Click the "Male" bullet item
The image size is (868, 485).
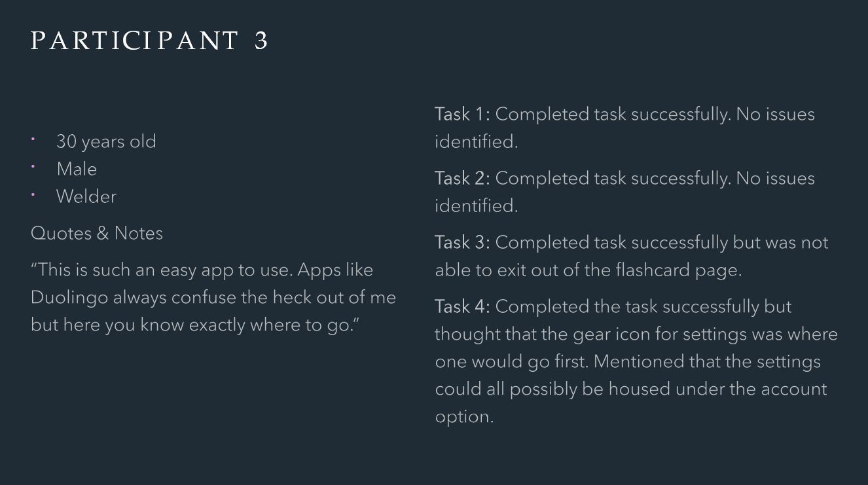tap(77, 169)
